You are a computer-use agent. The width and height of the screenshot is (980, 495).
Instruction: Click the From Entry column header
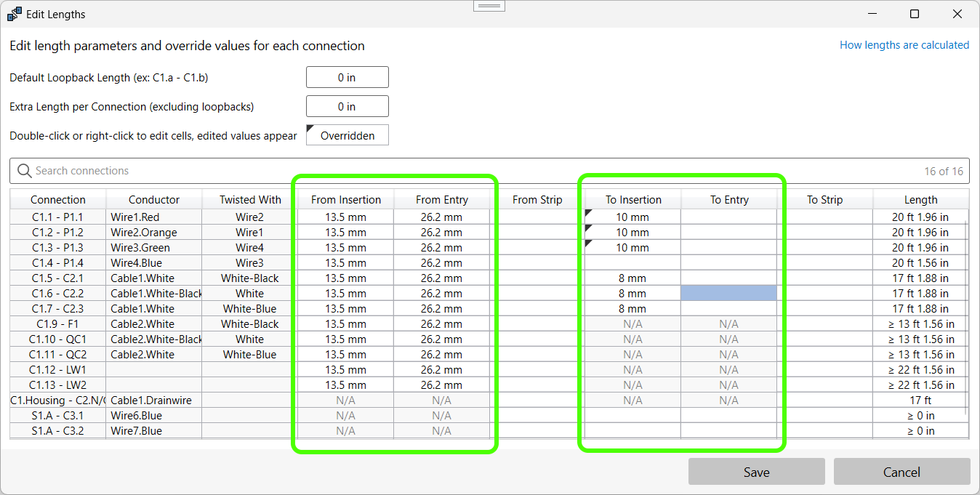click(442, 199)
